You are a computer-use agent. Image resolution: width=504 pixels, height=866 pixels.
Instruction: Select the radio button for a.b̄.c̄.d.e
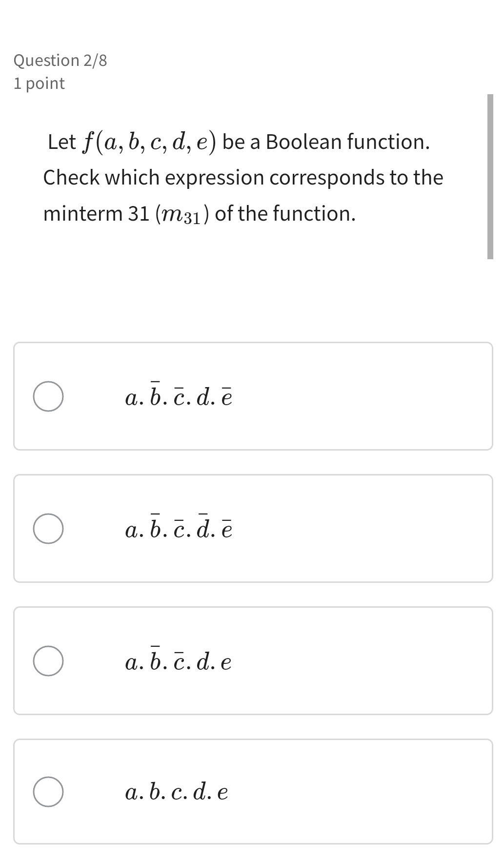pyautogui.click(x=48, y=661)
